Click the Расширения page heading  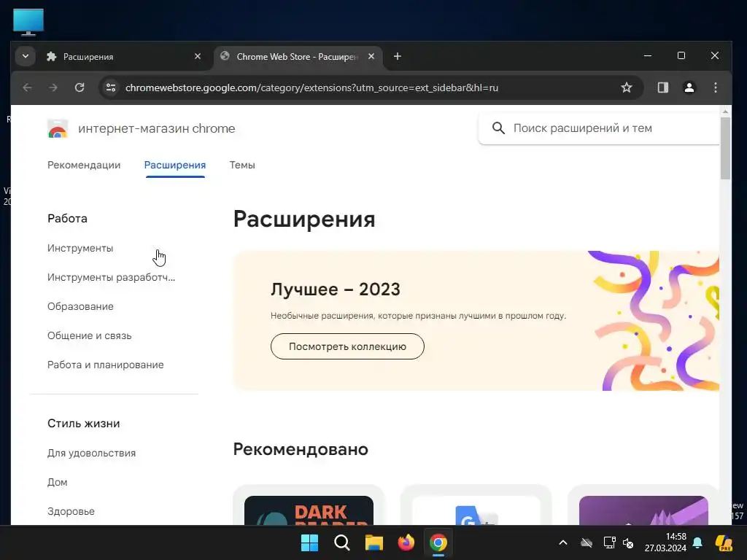304,219
